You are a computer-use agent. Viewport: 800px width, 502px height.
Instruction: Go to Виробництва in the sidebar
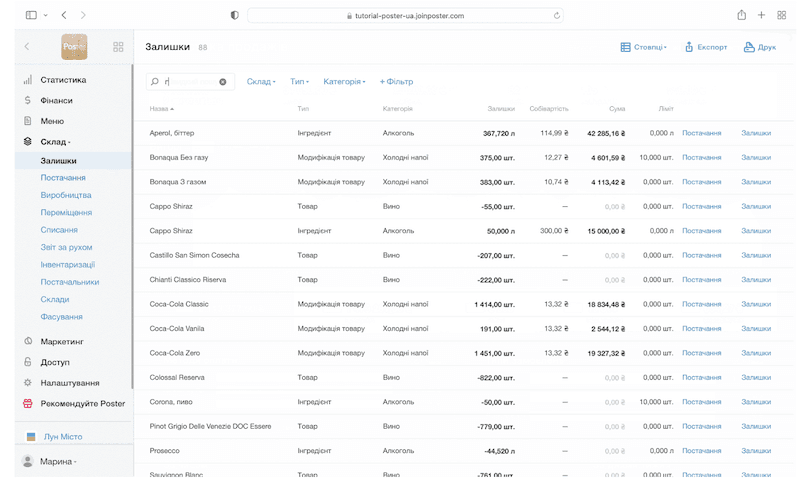(x=66, y=195)
